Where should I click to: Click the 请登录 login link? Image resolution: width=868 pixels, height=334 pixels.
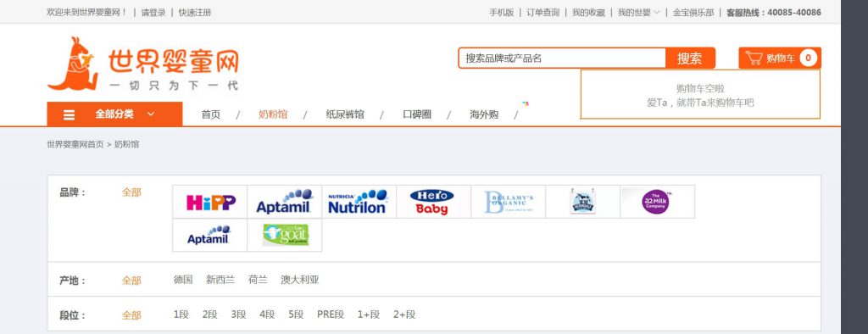[x=153, y=12]
